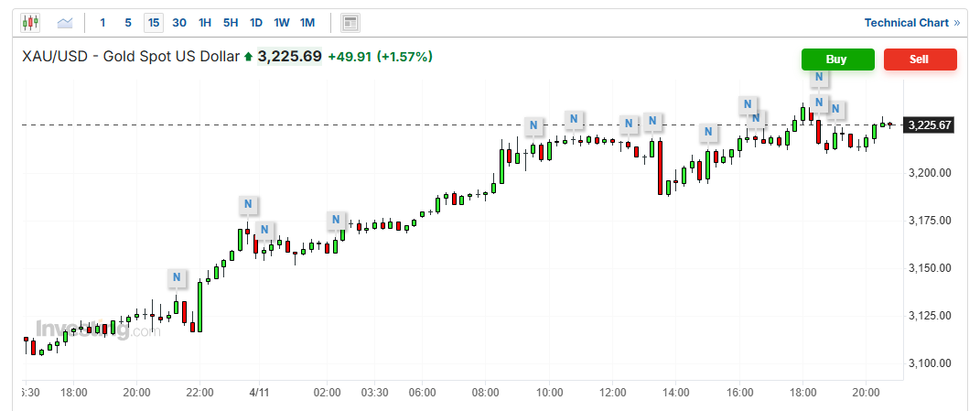Switch to the 1W timeframe
The width and height of the screenshot is (980, 411).
(x=282, y=23)
